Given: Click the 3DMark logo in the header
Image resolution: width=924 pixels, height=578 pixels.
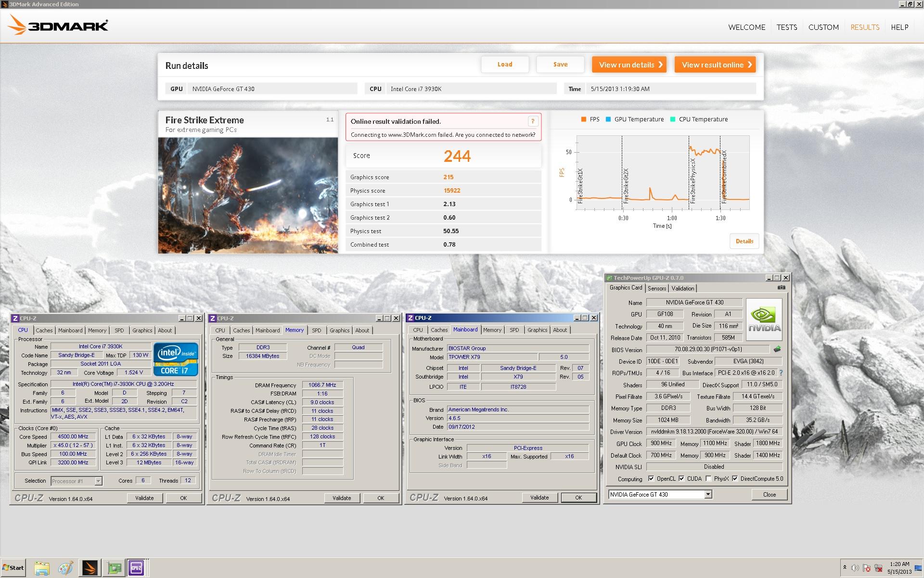Looking at the screenshot, I should coord(58,25).
